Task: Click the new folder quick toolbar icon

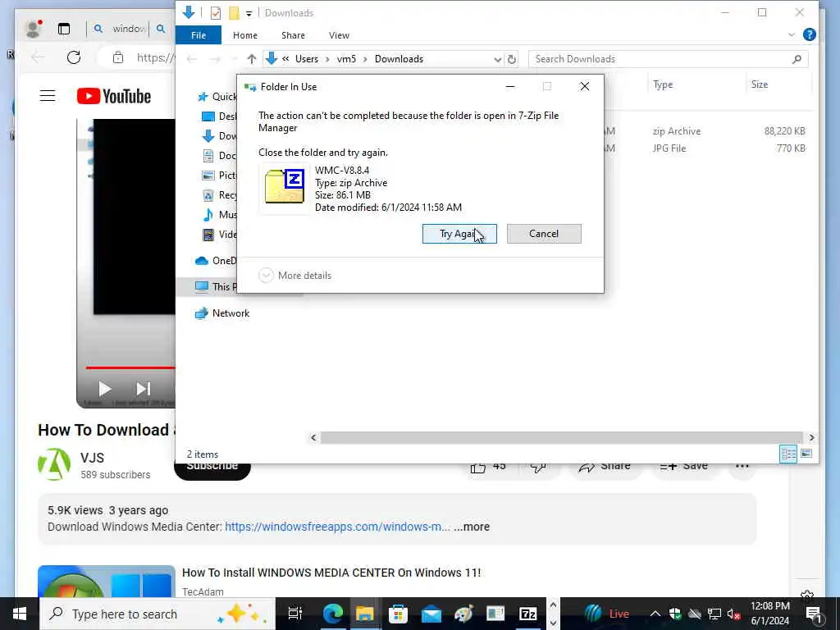Action: coord(234,13)
